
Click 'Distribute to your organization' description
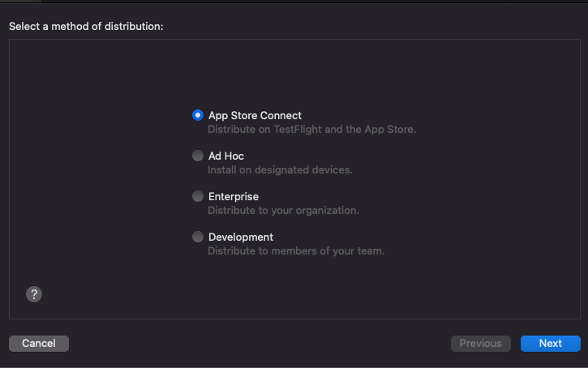coord(283,210)
